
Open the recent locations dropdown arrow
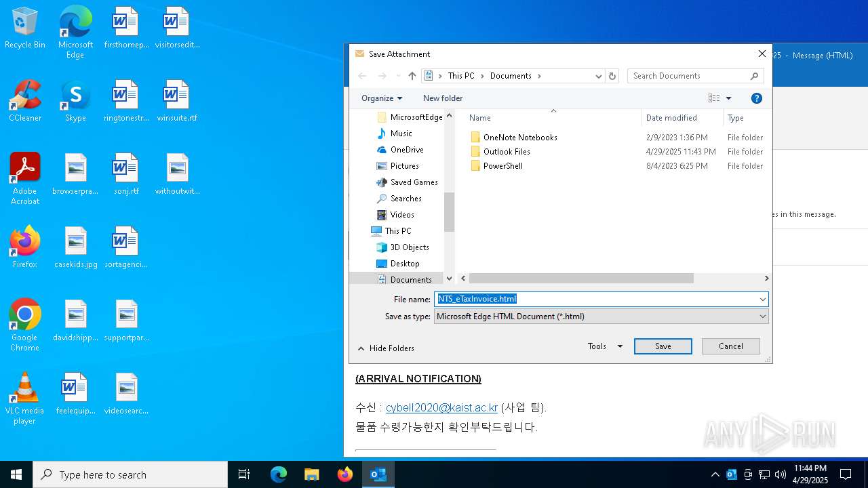[x=398, y=76]
